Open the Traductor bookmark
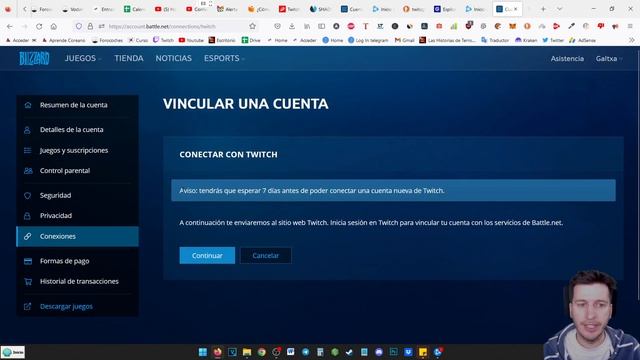Image resolution: width=640 pixels, height=360 pixels. (x=495, y=40)
